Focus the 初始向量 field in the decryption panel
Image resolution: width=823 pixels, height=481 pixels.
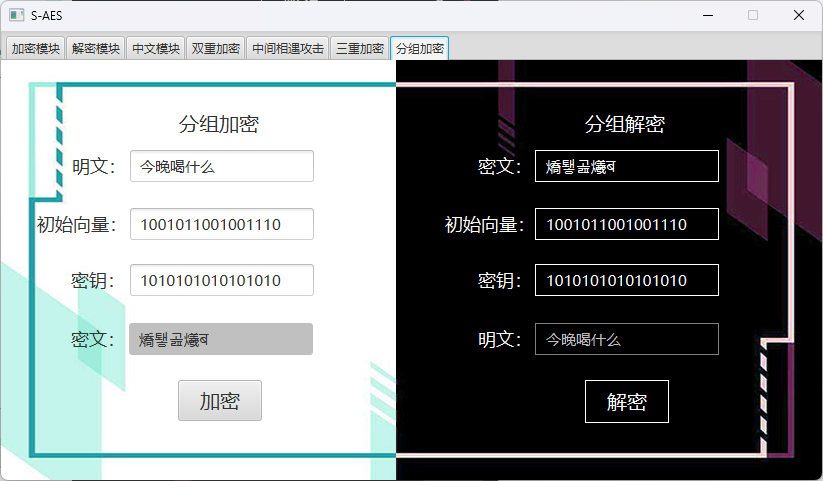click(626, 224)
